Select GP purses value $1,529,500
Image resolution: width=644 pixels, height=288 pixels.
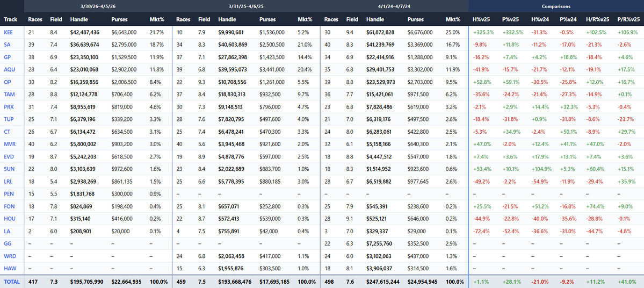[123, 57]
